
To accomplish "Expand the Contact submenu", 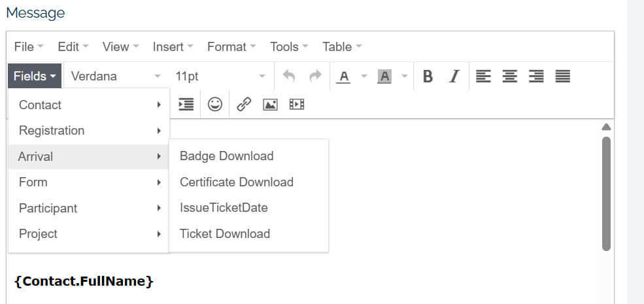I will pos(88,105).
